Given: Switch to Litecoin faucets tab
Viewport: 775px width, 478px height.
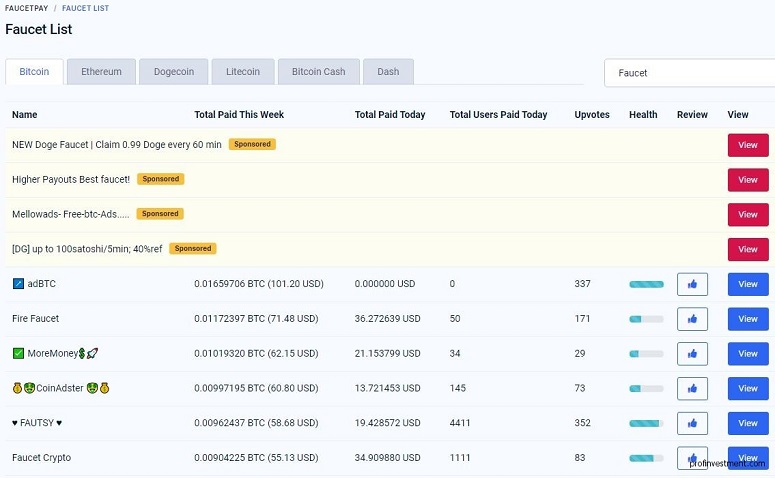Looking at the screenshot, I should (243, 72).
